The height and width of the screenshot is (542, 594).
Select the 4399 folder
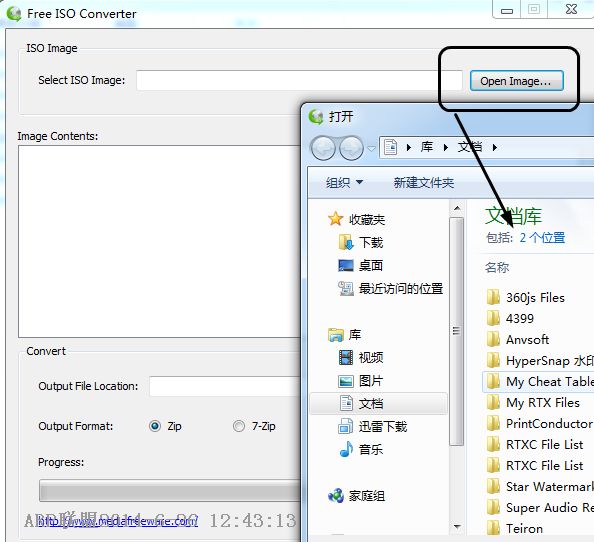pyautogui.click(x=510, y=319)
